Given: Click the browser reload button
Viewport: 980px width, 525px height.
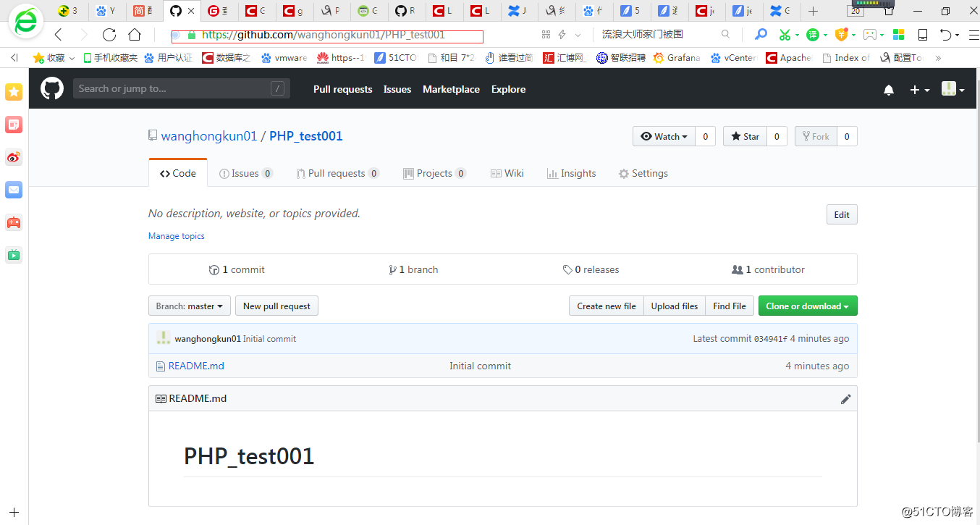Looking at the screenshot, I should tap(109, 34).
